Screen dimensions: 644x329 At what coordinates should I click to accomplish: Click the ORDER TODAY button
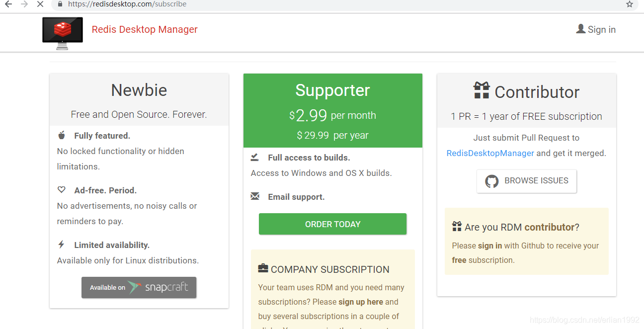tap(332, 224)
